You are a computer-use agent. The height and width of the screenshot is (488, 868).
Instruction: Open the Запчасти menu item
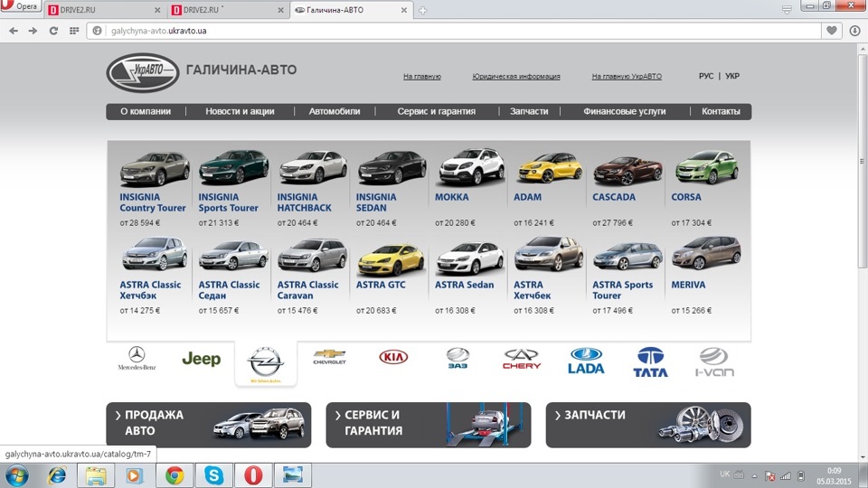tap(529, 111)
